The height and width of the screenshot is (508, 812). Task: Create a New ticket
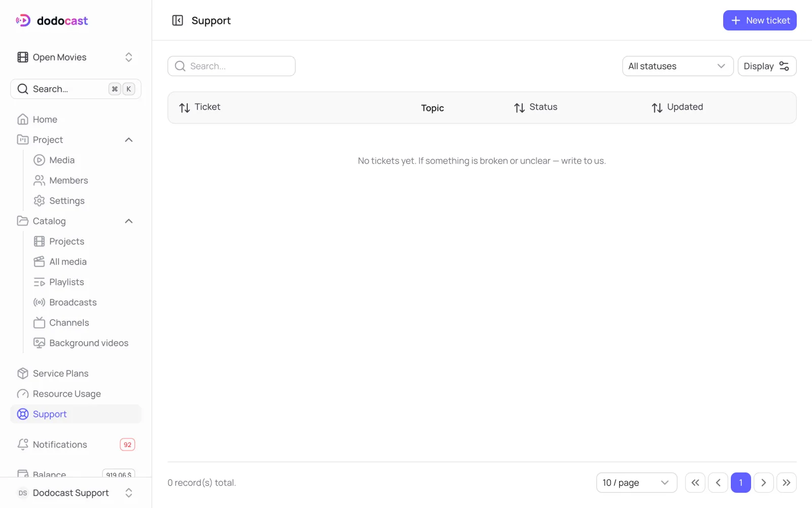pos(760,20)
